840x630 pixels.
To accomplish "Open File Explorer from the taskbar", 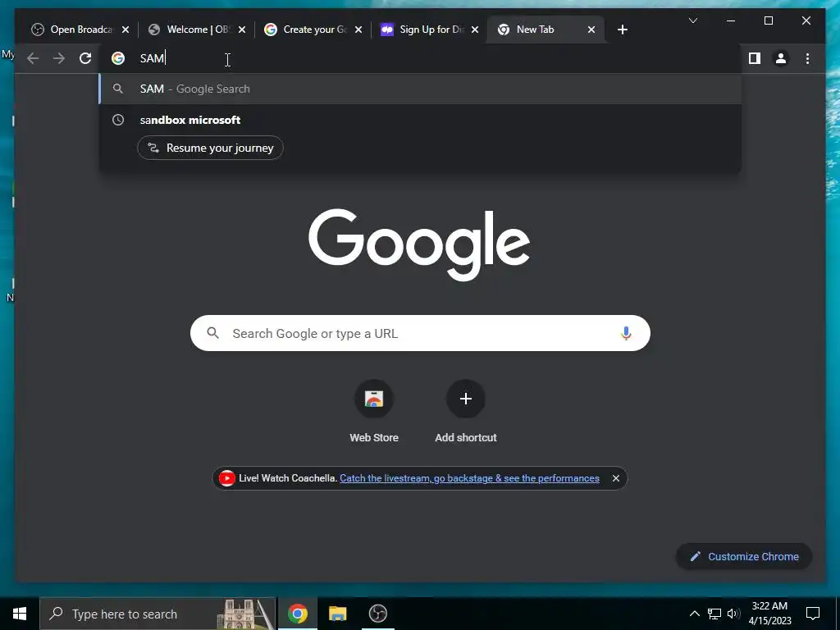I will pos(337,614).
